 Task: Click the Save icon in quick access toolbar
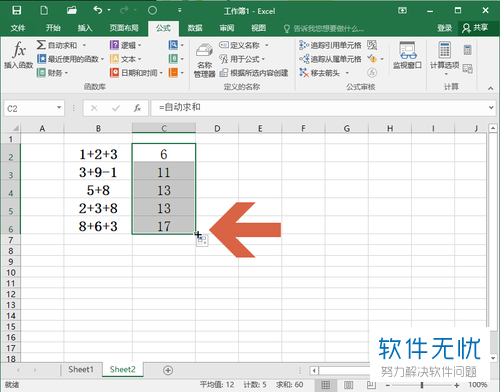[16, 11]
